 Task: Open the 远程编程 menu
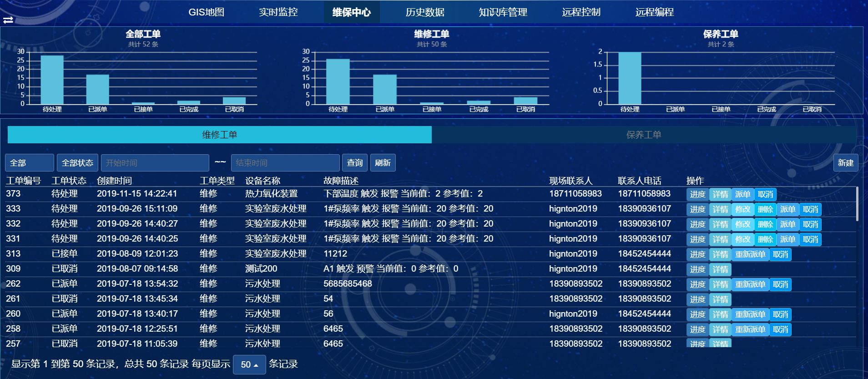[655, 12]
